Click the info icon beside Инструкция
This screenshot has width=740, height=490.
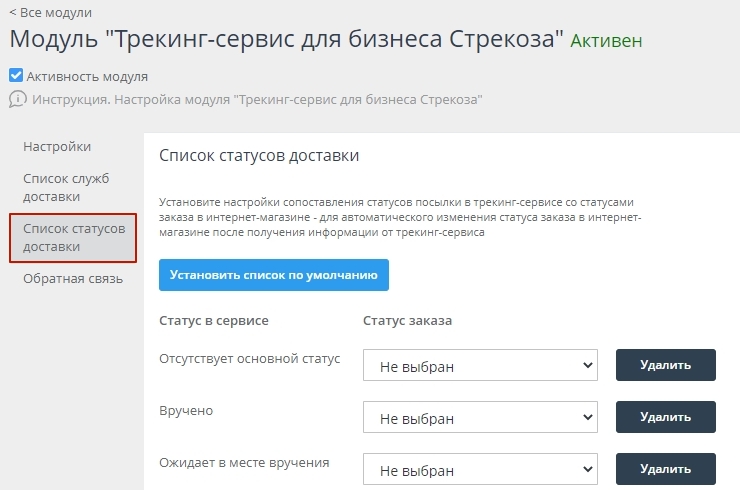18,100
